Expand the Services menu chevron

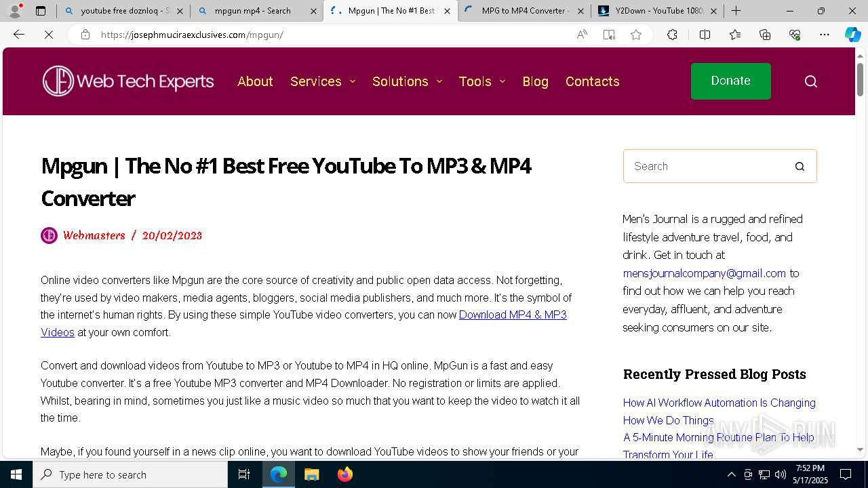[x=353, y=81]
